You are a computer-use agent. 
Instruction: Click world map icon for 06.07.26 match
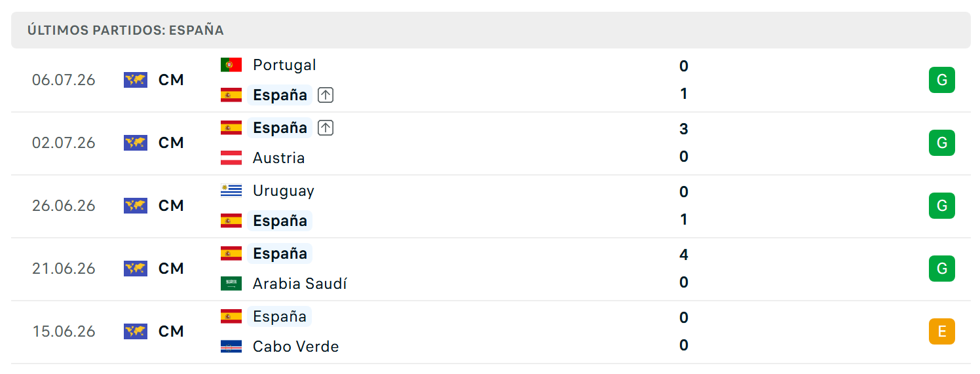(x=136, y=80)
